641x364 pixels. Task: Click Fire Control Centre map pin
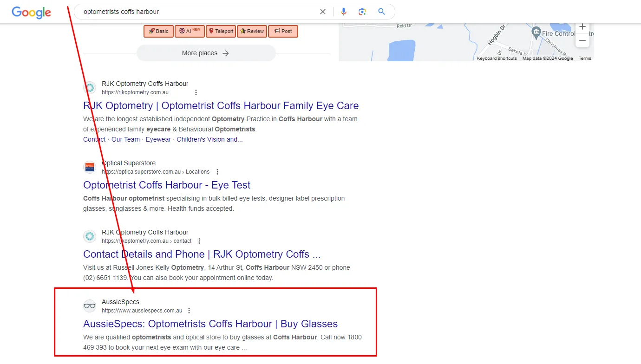tap(536, 32)
